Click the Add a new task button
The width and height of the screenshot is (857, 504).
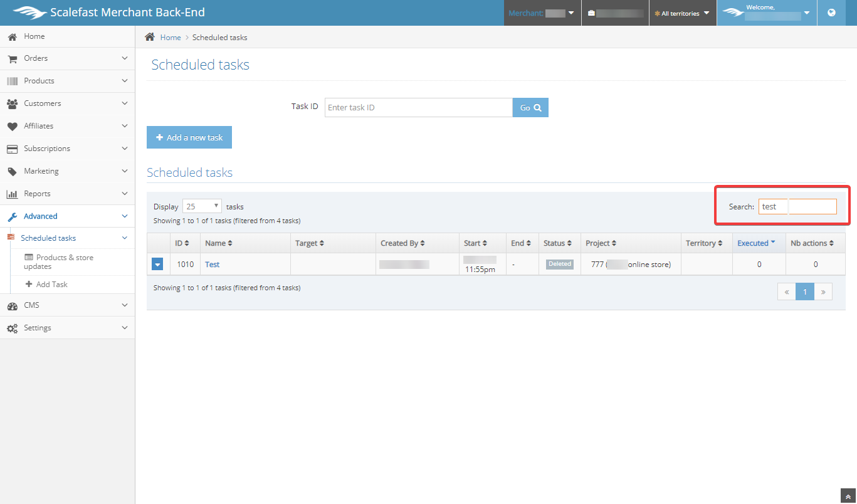click(189, 137)
